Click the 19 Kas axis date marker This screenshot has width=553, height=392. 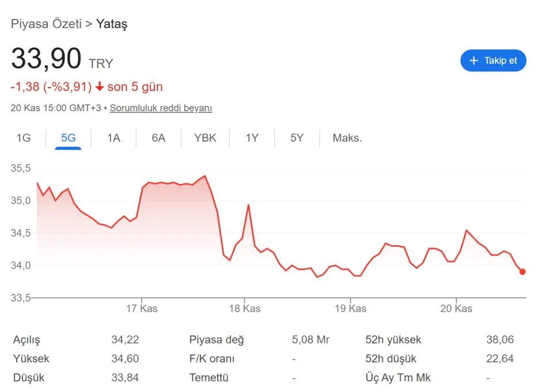coord(350,309)
